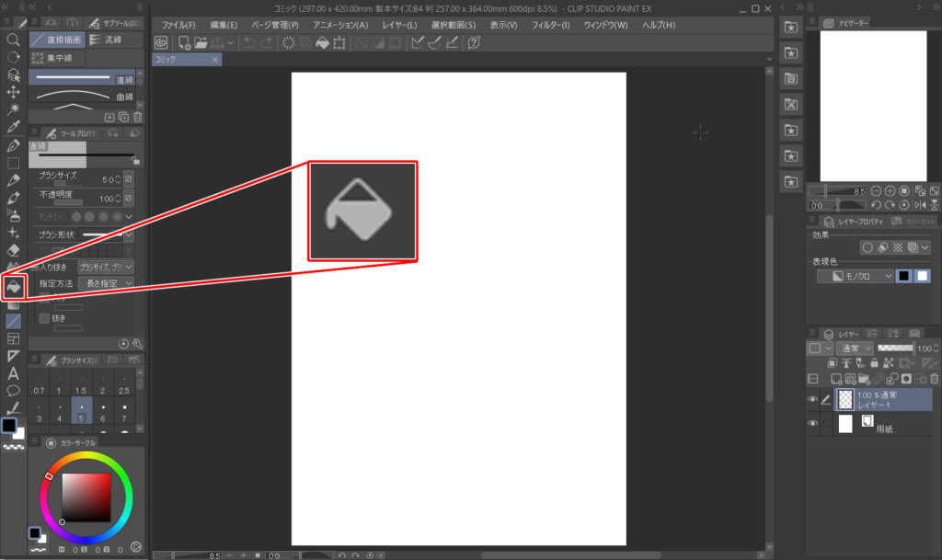Open the CLIP STUDIO launcher icon in the command bar
The image size is (942, 560).
(x=161, y=43)
